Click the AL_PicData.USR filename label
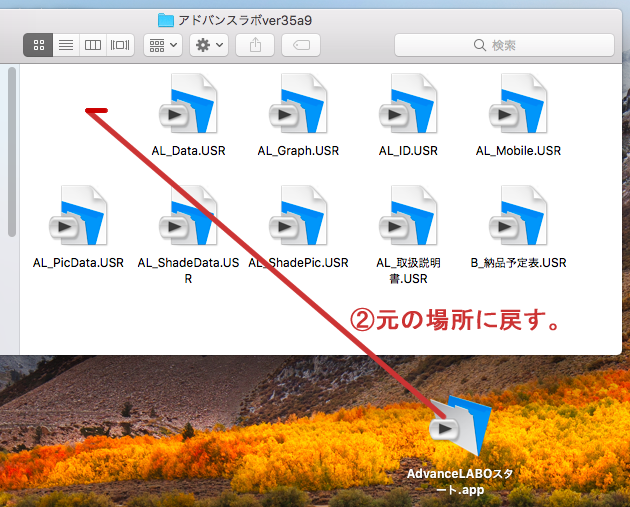630x507 pixels. tap(78, 263)
